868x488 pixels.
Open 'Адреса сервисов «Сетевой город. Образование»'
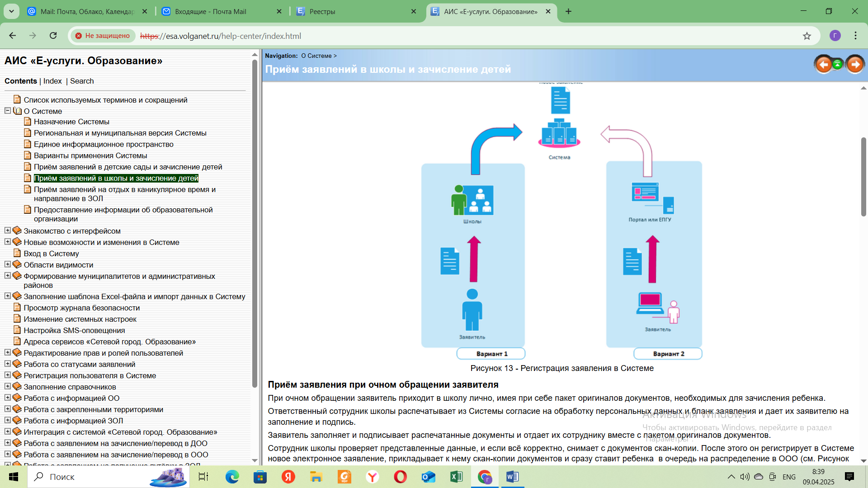click(x=109, y=342)
